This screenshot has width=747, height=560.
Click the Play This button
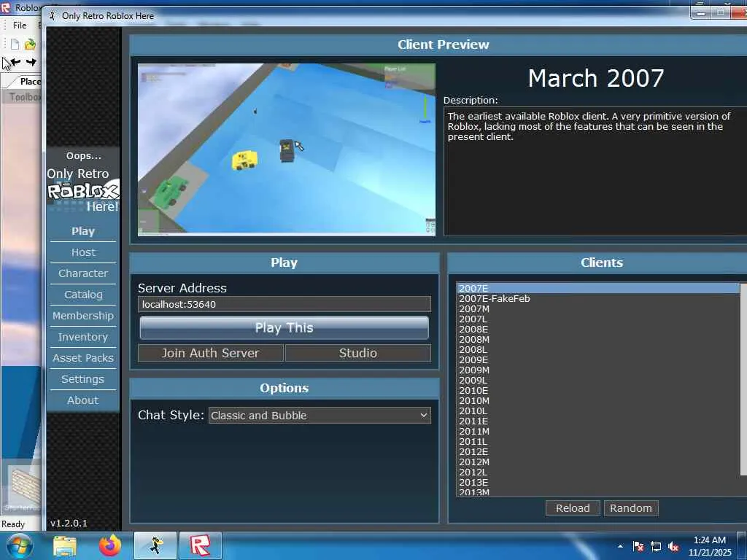pyautogui.click(x=285, y=327)
